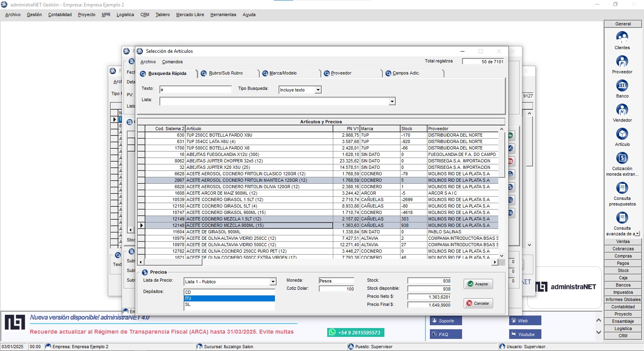This screenshot has height=351, width=644.
Task: Expand the Informes Globales sidebar section
Action: coord(623,300)
